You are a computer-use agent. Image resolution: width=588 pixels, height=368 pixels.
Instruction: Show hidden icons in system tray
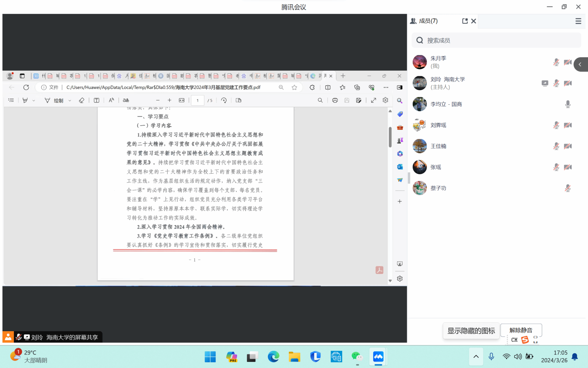coord(476,356)
